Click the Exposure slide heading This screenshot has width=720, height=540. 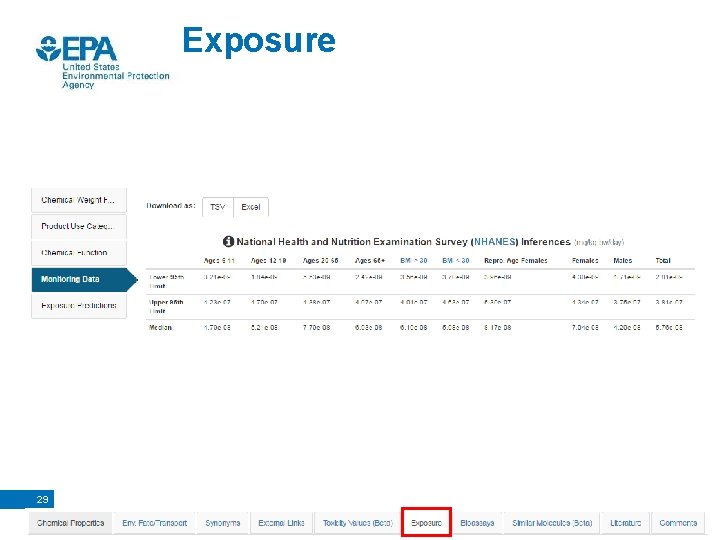point(259,41)
